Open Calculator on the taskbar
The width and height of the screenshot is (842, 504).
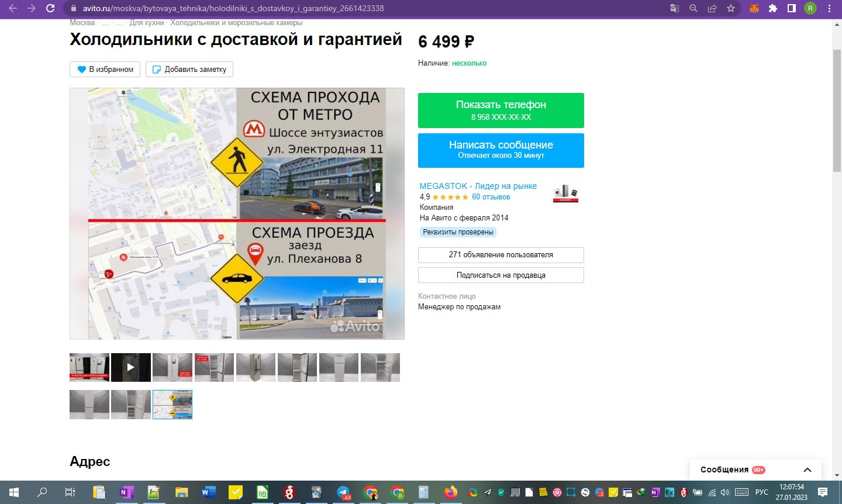coord(424,492)
